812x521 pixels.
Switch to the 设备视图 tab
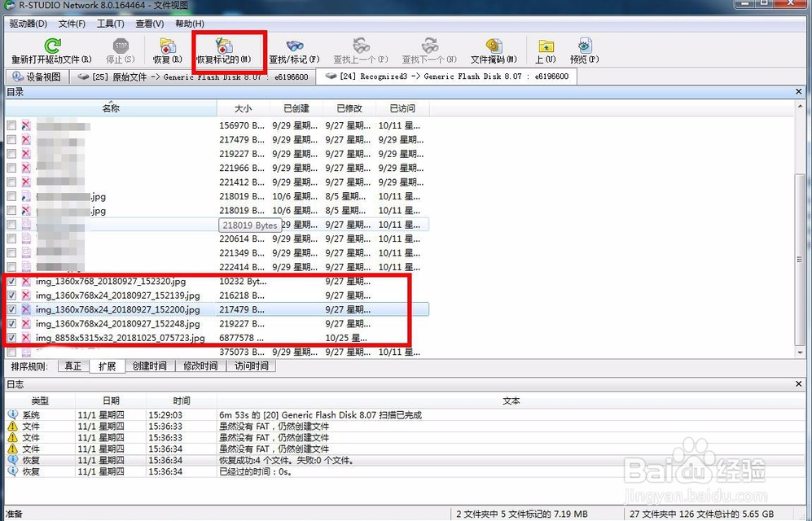click(37, 77)
